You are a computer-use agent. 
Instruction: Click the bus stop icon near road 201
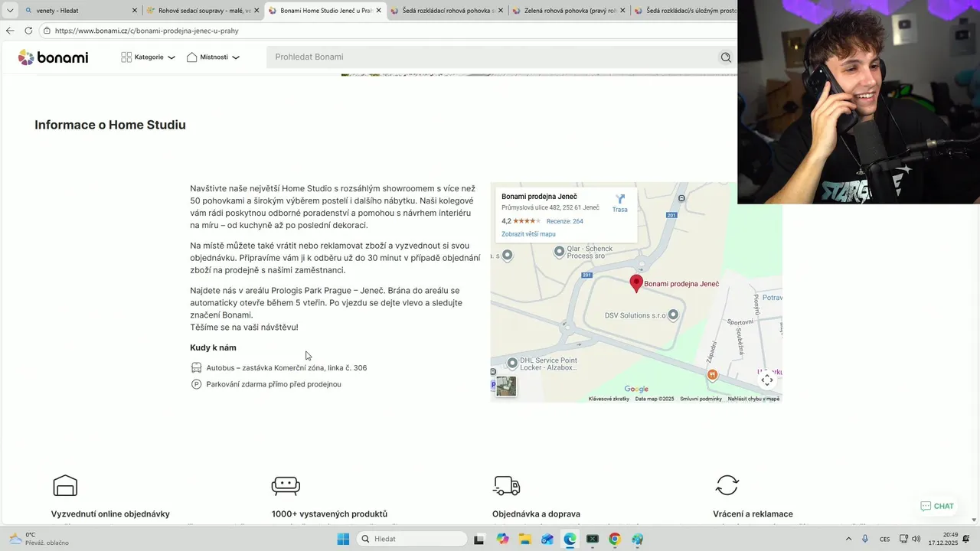click(681, 198)
